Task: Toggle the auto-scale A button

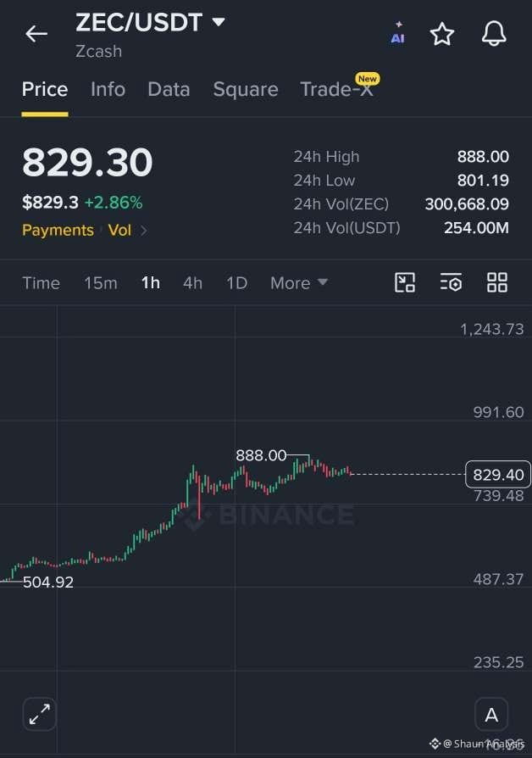Action: coord(491,715)
